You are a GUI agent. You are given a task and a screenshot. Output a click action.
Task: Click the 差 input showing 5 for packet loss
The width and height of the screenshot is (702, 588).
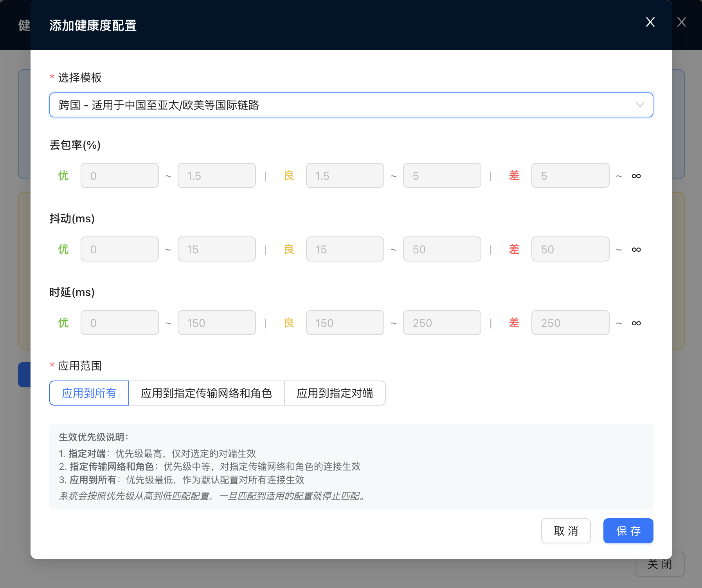click(570, 176)
